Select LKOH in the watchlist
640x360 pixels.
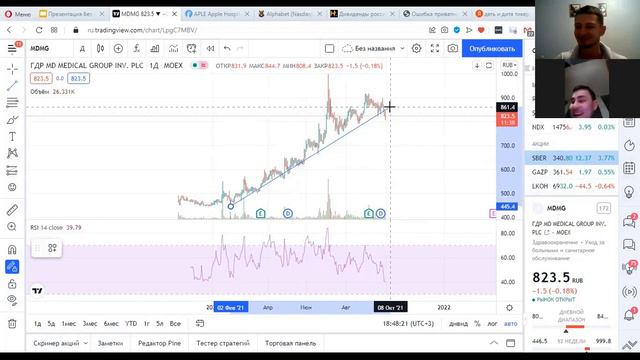click(571, 186)
